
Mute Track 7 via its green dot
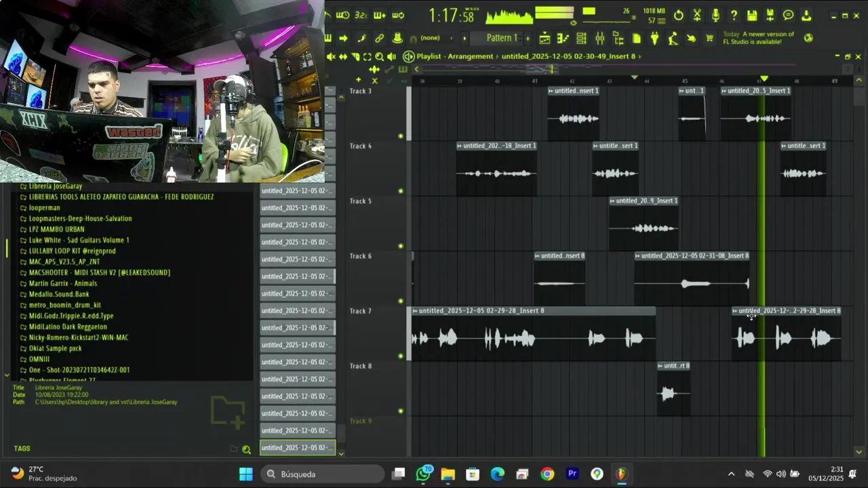click(x=401, y=356)
